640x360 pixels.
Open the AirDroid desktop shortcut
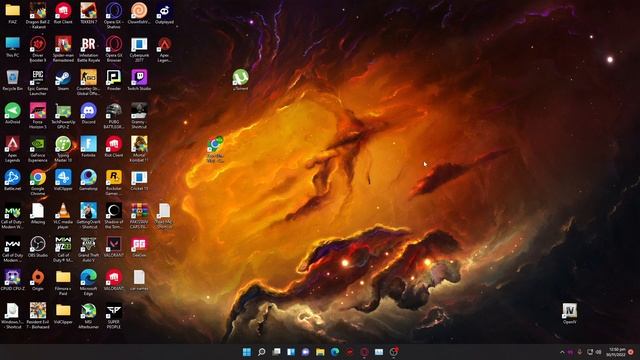(13, 113)
